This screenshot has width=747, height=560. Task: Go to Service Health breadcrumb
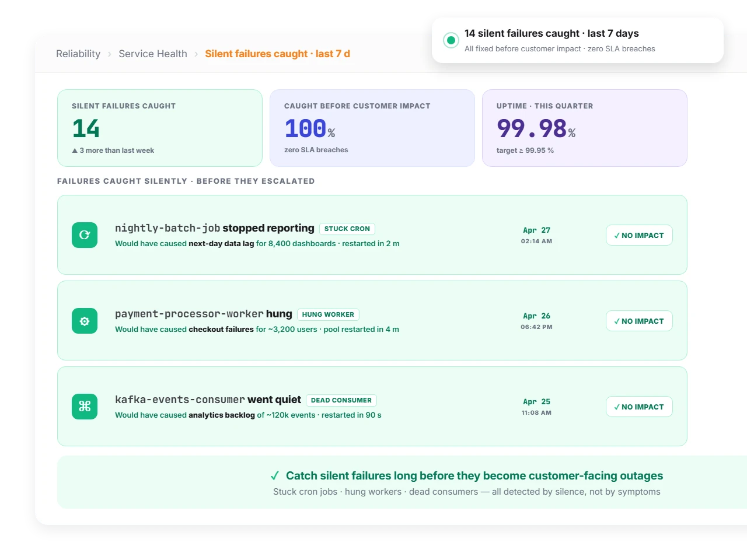pyautogui.click(x=153, y=54)
